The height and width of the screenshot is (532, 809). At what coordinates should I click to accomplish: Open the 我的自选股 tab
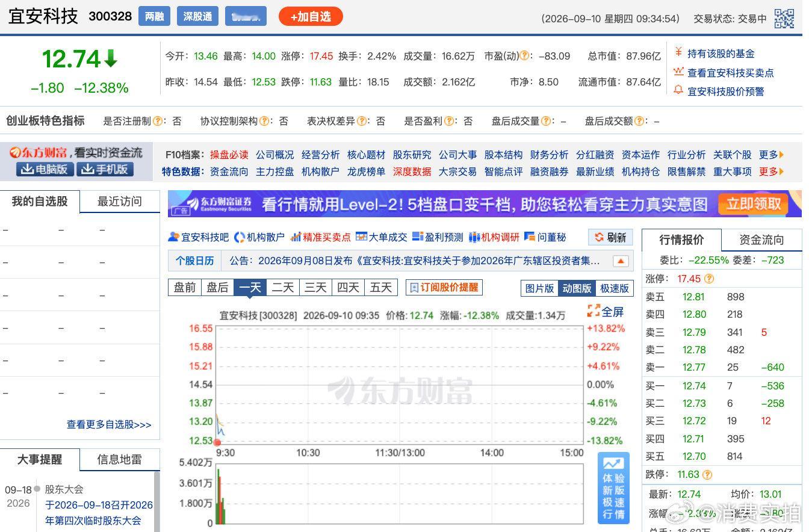tap(40, 202)
